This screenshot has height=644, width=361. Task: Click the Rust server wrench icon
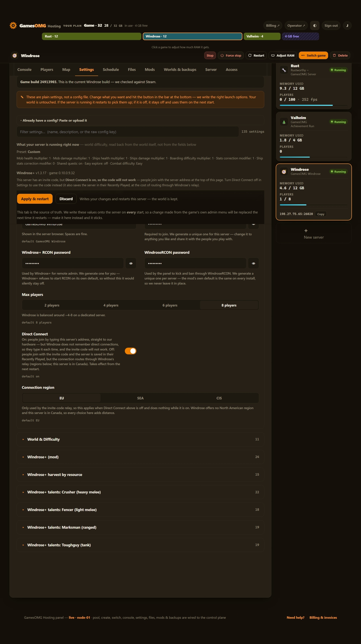[284, 70]
